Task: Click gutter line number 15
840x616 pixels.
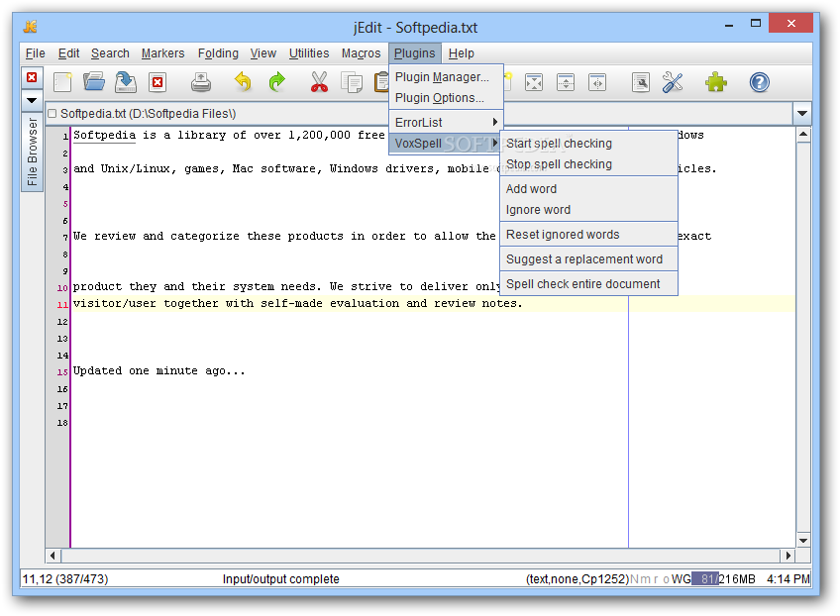Action: (x=62, y=371)
